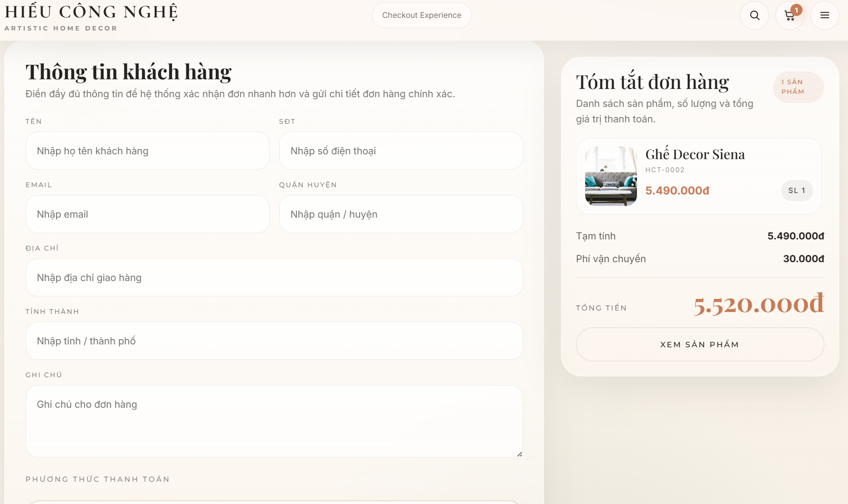Click the cart badge showing 1
848x504 pixels.
[x=796, y=9]
